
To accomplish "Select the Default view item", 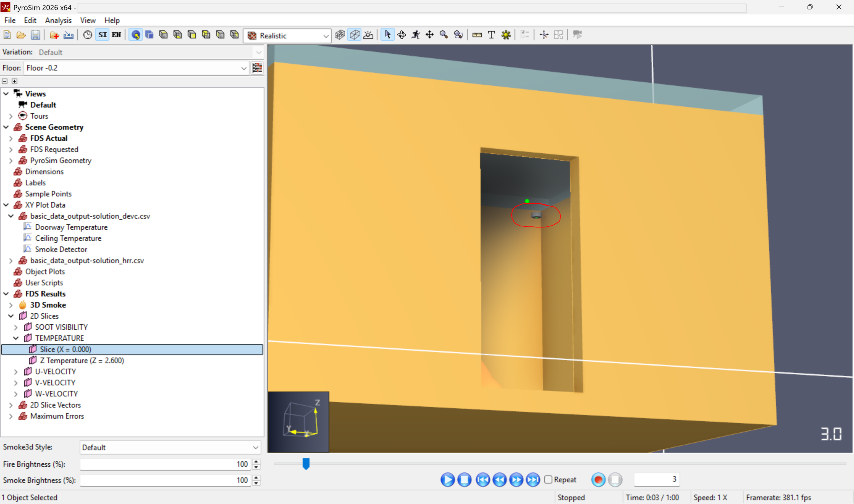I will [x=43, y=105].
